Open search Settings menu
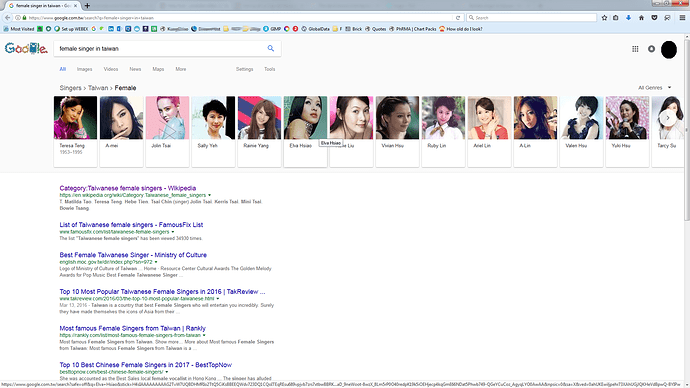The height and width of the screenshot is (388, 690). pyautogui.click(x=245, y=69)
